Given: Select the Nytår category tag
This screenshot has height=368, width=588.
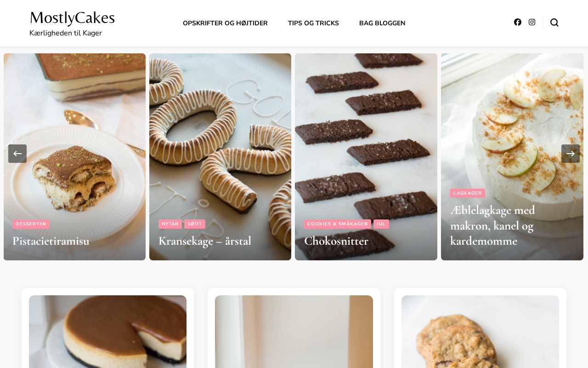Looking at the screenshot, I should click(170, 224).
